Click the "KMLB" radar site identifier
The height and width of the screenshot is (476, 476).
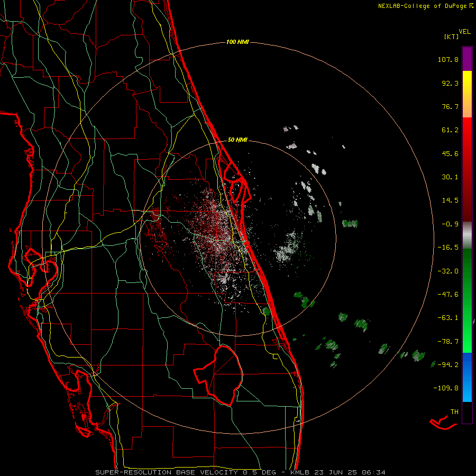[299, 472]
